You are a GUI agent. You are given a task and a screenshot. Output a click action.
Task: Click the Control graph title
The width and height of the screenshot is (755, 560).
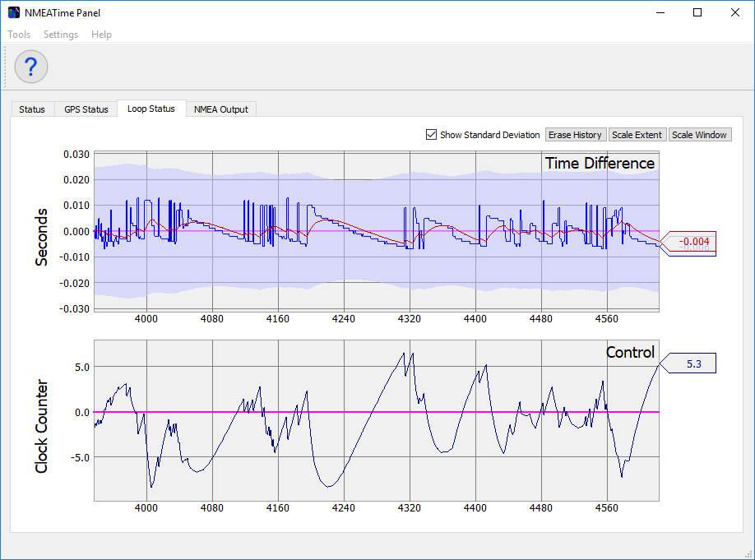pos(630,352)
